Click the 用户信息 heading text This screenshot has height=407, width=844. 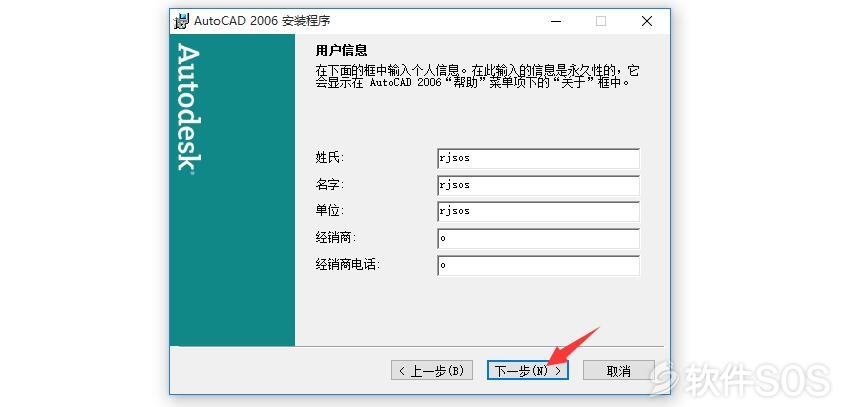341,51
